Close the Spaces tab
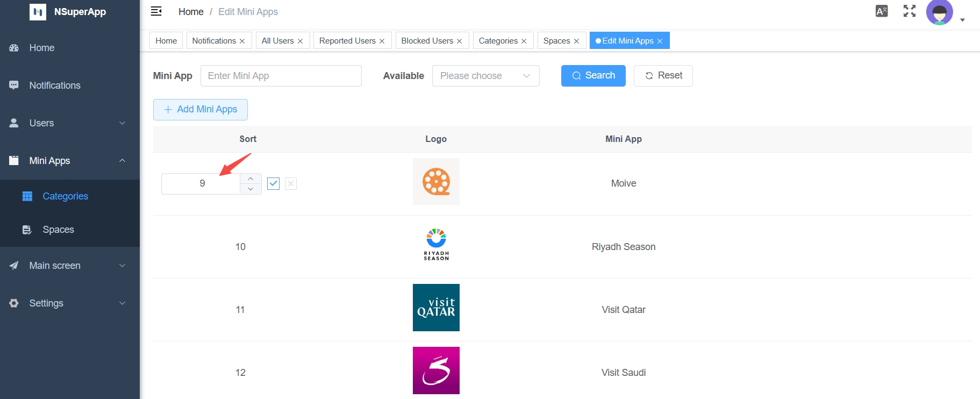This screenshot has height=399, width=980. [x=576, y=41]
